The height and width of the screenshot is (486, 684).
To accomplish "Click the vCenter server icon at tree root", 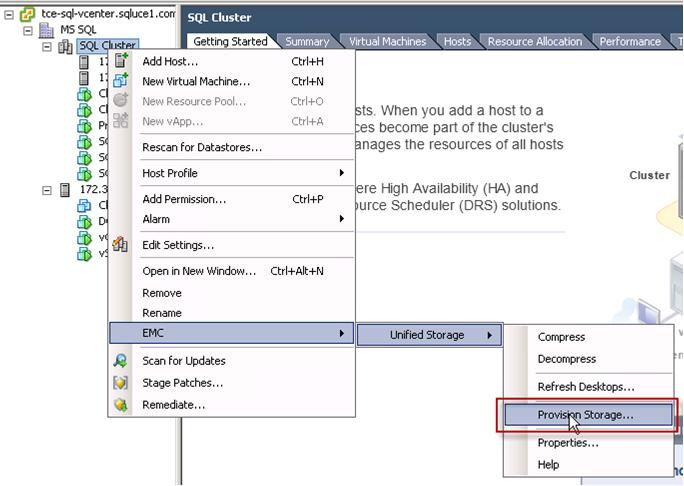I will pyautogui.click(x=27, y=14).
